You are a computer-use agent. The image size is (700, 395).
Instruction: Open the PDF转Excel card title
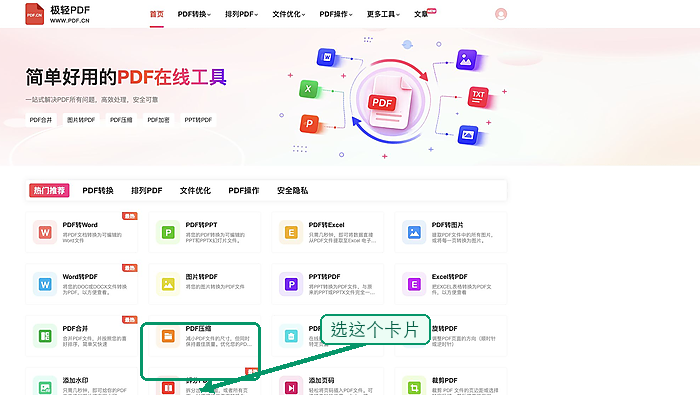click(326, 225)
